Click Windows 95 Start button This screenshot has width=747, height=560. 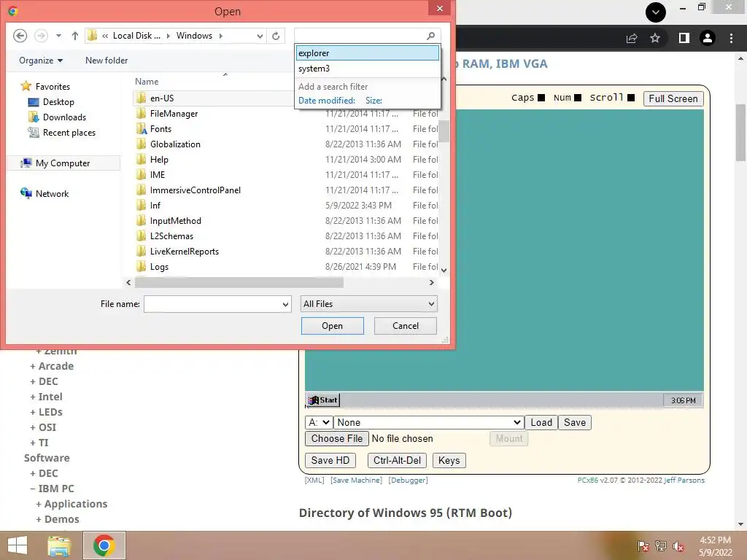click(322, 400)
